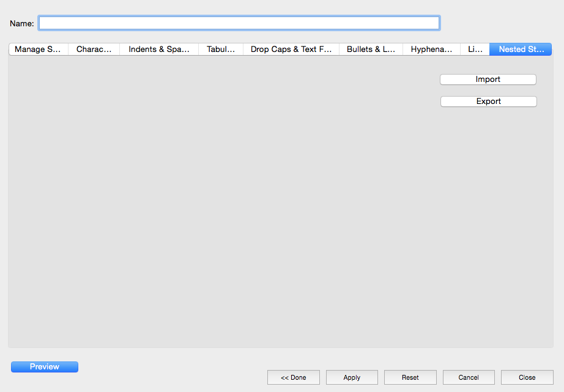This screenshot has height=392, width=564.
Task: Click the blue Preview button
Action: click(x=45, y=367)
